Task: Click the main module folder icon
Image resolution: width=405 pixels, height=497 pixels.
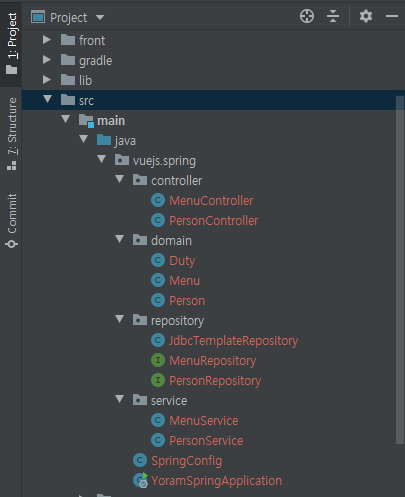Action: pyautogui.click(x=86, y=121)
